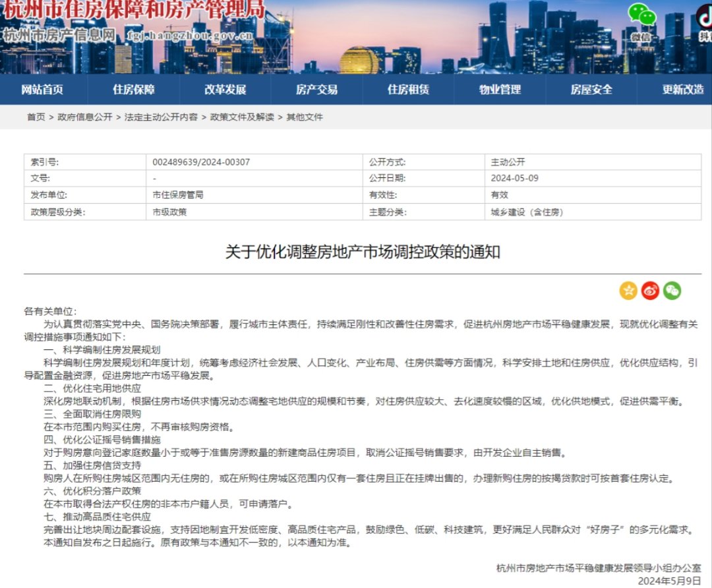Select the 市级政策 value

click(x=169, y=212)
